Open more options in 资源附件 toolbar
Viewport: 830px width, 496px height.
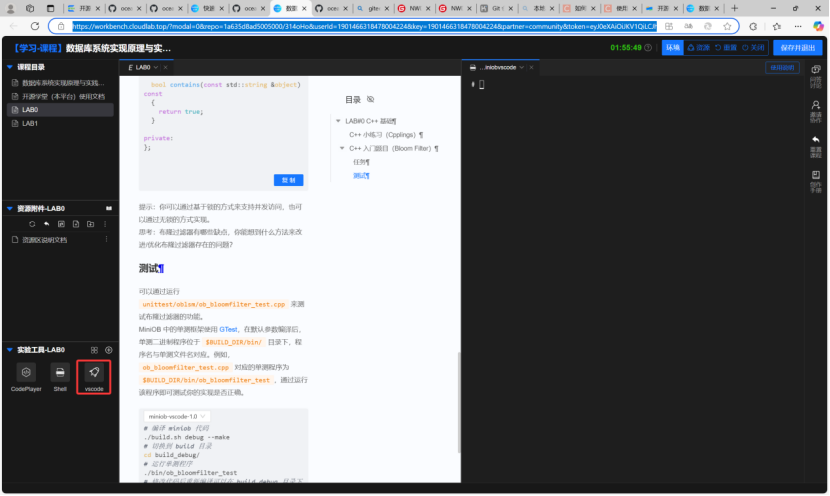105,224
